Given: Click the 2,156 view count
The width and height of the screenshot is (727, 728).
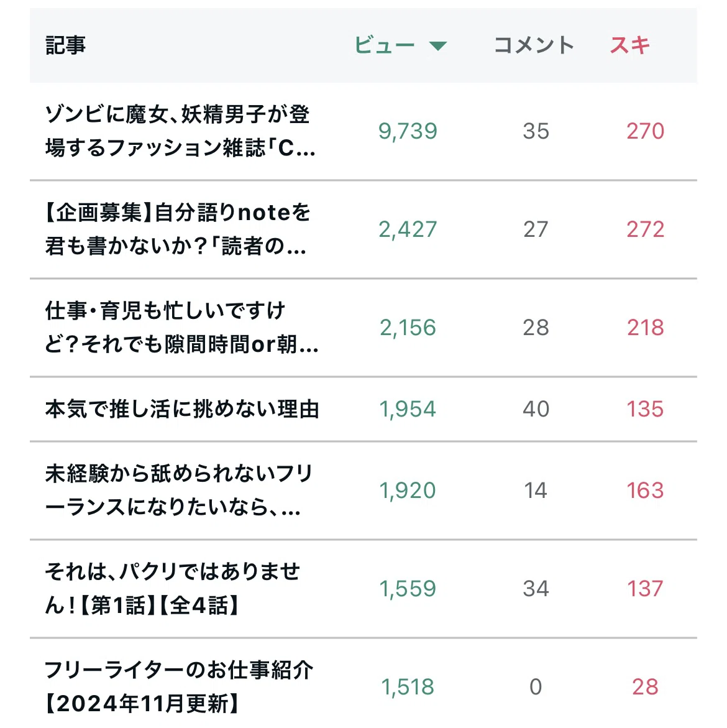Looking at the screenshot, I should (408, 328).
